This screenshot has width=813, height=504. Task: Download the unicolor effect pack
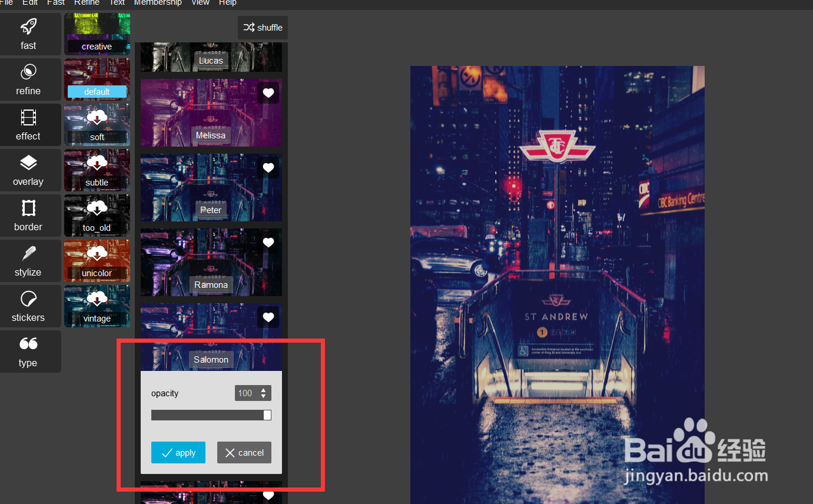[x=97, y=261]
